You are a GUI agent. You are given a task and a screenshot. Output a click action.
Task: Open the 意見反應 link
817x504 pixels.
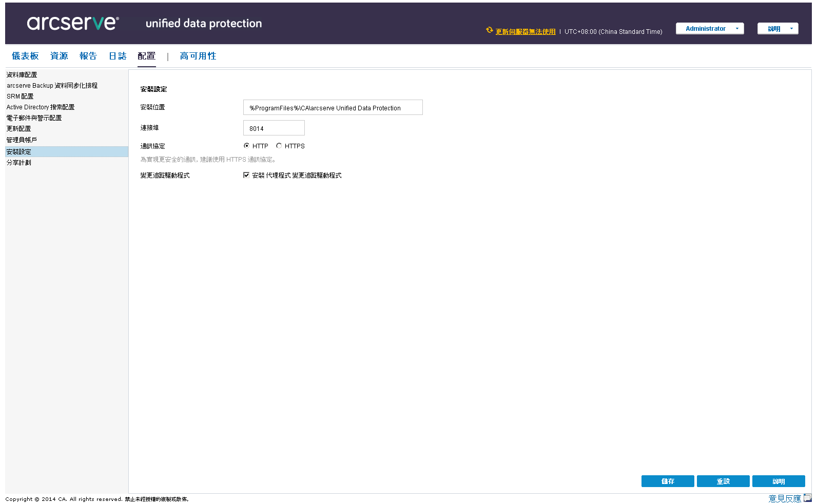coord(785,498)
